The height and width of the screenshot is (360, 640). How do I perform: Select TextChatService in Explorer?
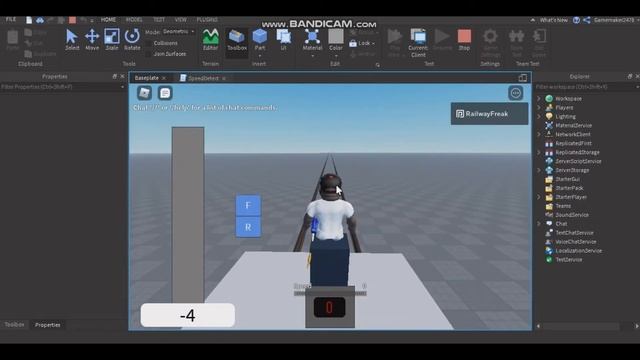coord(574,233)
